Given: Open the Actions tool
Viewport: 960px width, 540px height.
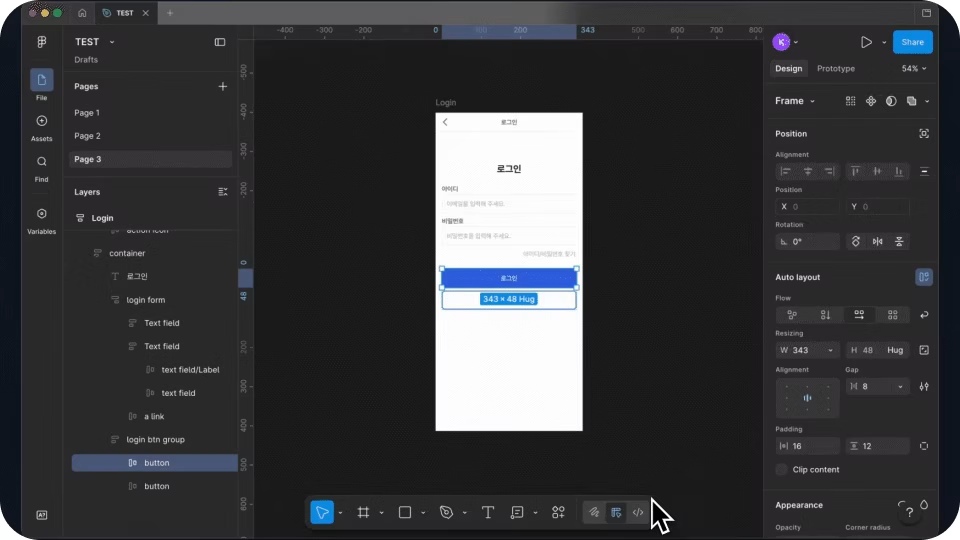Looking at the screenshot, I should (558, 512).
